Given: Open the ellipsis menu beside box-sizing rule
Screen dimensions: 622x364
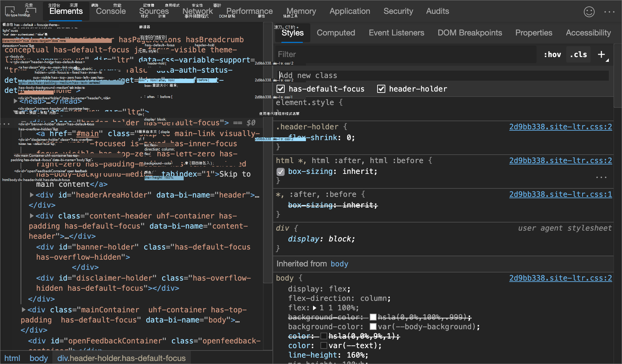Looking at the screenshot, I should [601, 177].
